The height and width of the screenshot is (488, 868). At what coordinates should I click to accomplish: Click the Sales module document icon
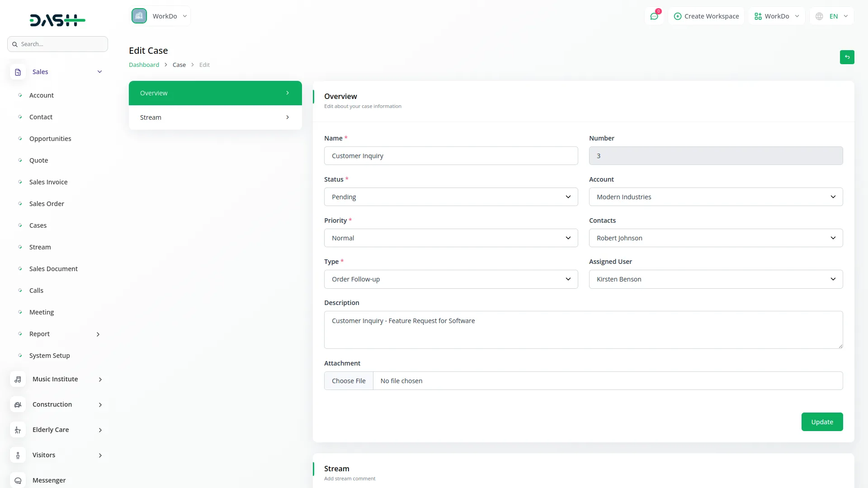pos(18,72)
